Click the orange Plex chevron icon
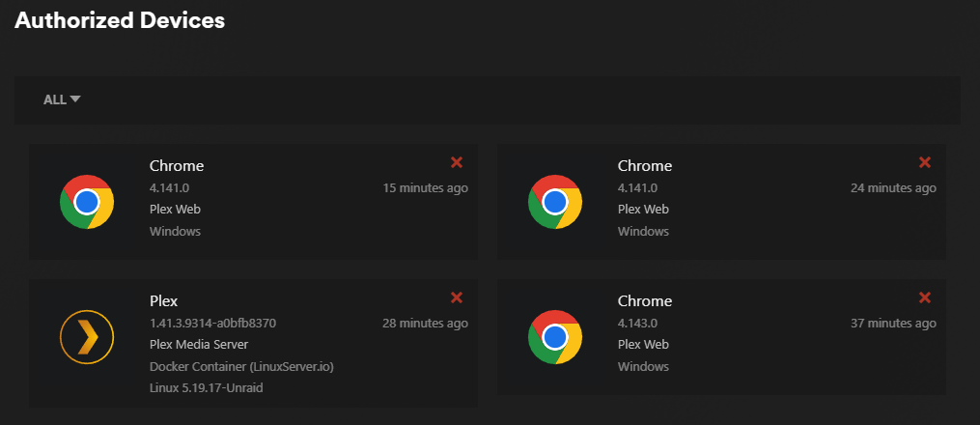The width and height of the screenshot is (980, 425). click(x=87, y=337)
